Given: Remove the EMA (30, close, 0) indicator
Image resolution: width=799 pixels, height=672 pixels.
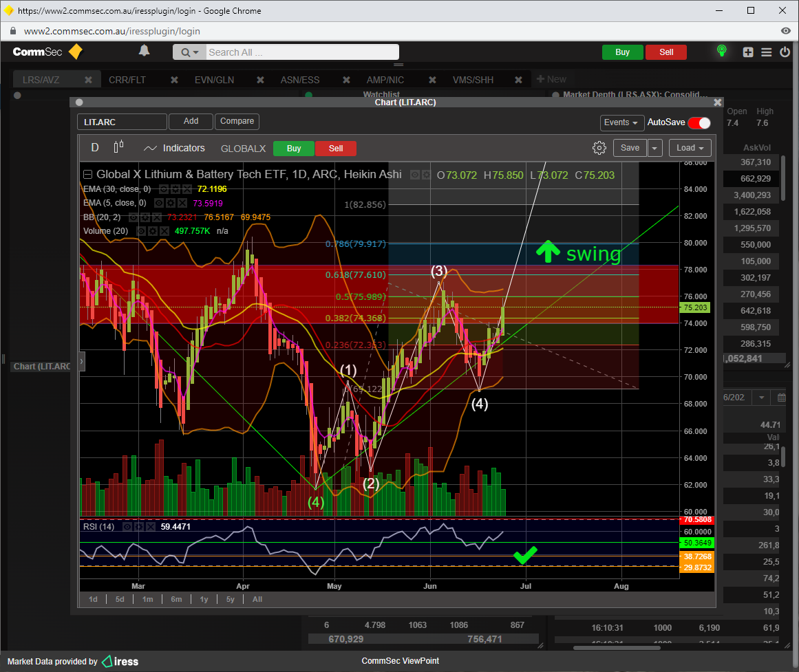Looking at the screenshot, I should coord(187,190).
